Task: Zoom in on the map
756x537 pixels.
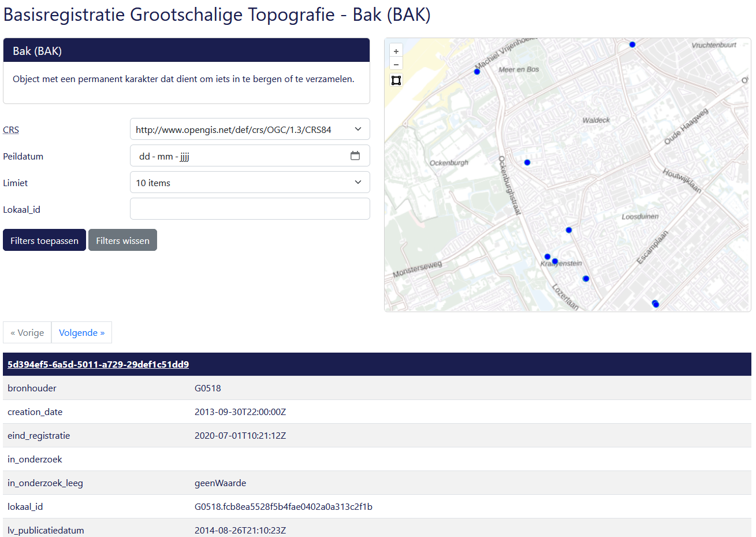Action: coord(396,51)
